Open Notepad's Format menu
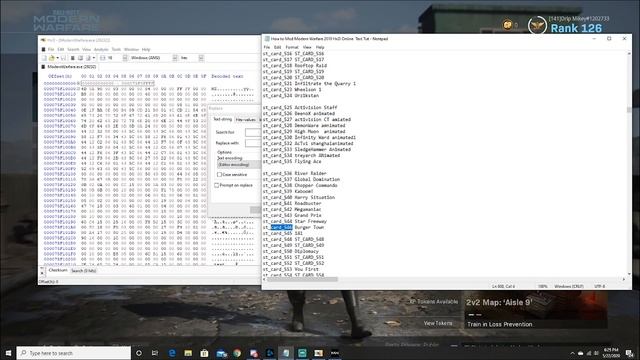 click(292, 47)
